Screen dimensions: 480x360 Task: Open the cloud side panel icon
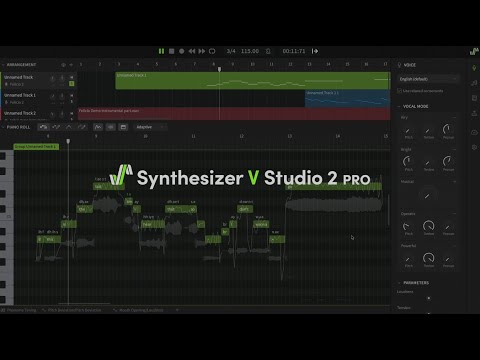[474, 132]
